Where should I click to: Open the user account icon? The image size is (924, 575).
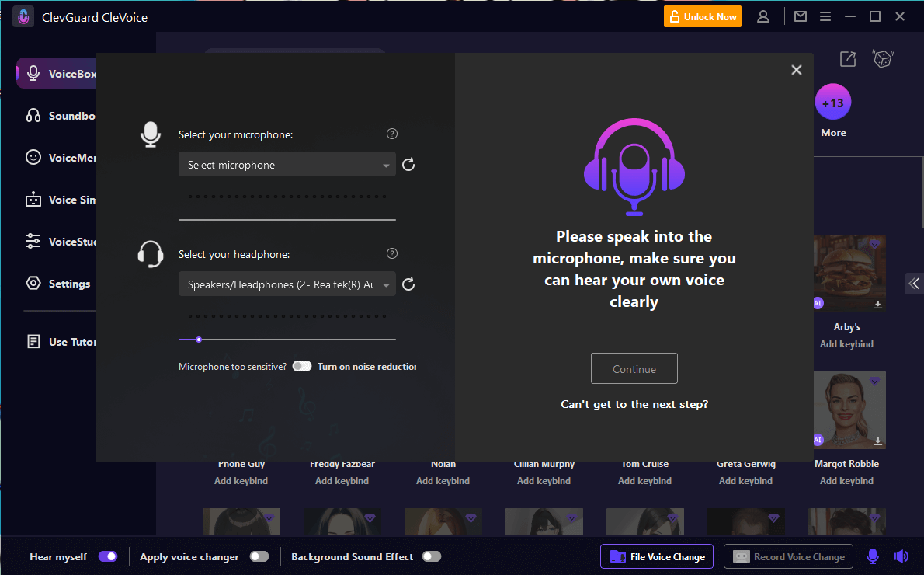click(x=763, y=16)
